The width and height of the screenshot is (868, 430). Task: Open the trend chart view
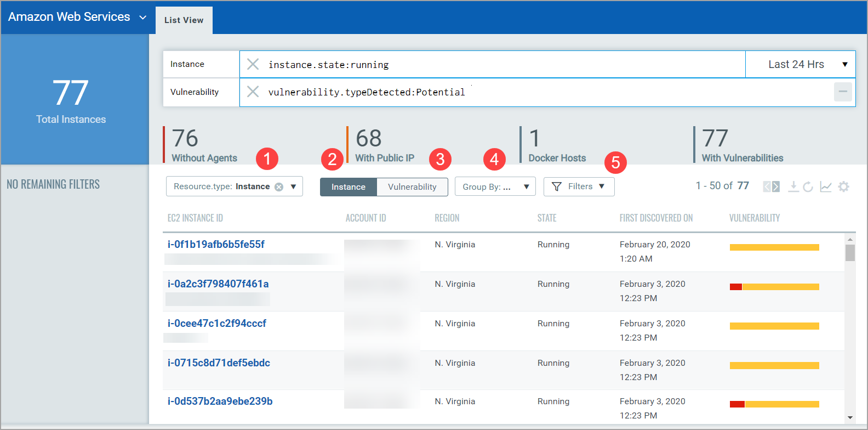pos(826,186)
